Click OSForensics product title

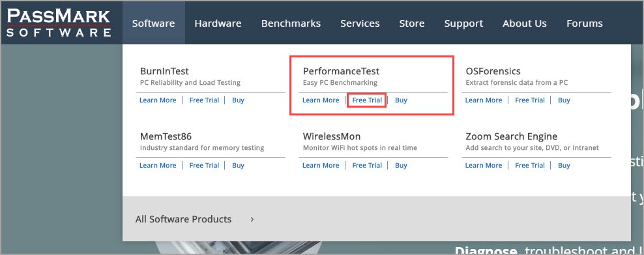[493, 71]
